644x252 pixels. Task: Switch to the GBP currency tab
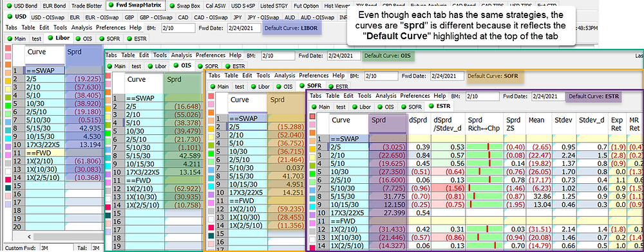point(130,17)
